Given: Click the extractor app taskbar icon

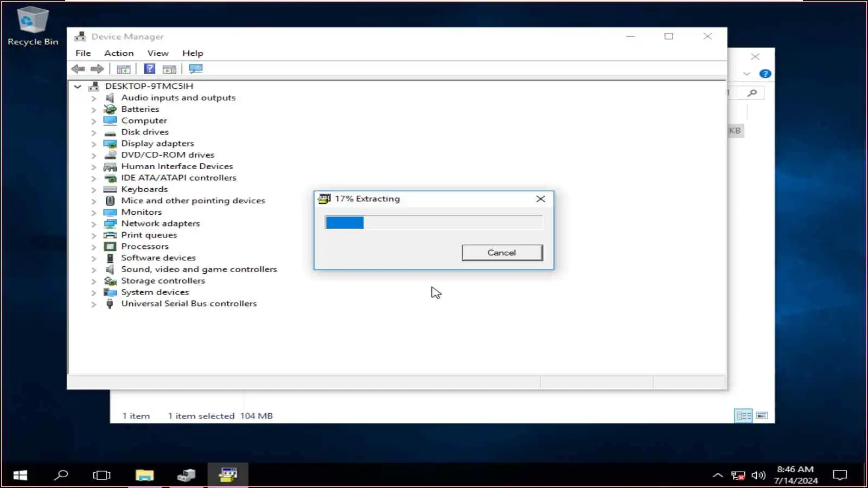Looking at the screenshot, I should [228, 476].
